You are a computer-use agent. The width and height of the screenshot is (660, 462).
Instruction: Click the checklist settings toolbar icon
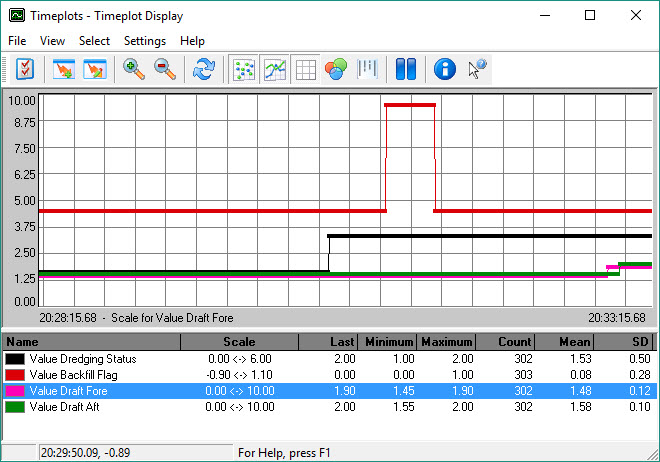pos(25,69)
